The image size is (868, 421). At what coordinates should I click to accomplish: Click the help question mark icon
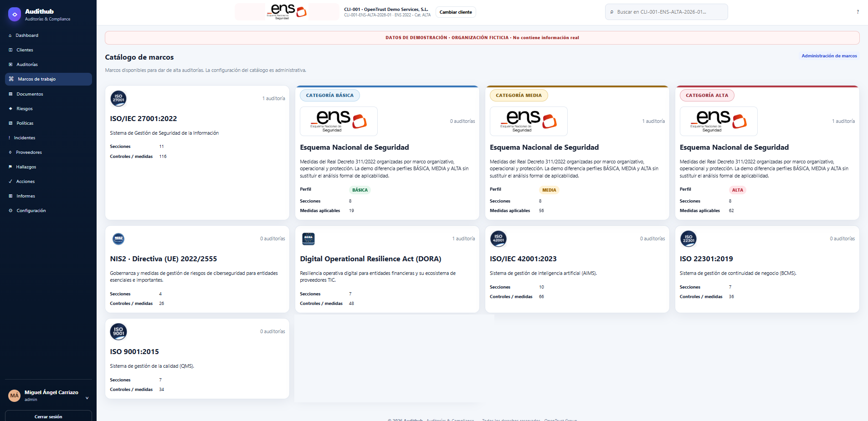[x=858, y=12]
